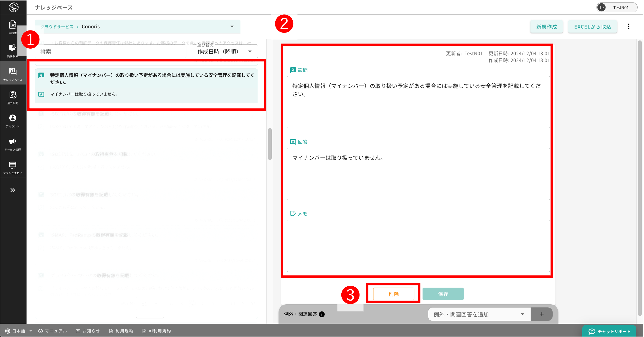Open the TestN01 account menu
This screenshot has height=337, width=644.
coord(616,7)
